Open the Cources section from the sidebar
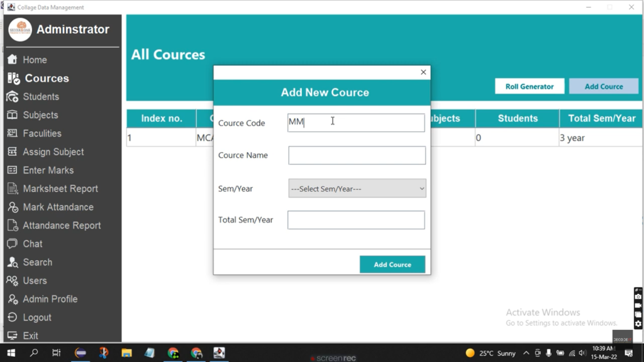Image resolution: width=644 pixels, height=362 pixels. pyautogui.click(x=47, y=79)
